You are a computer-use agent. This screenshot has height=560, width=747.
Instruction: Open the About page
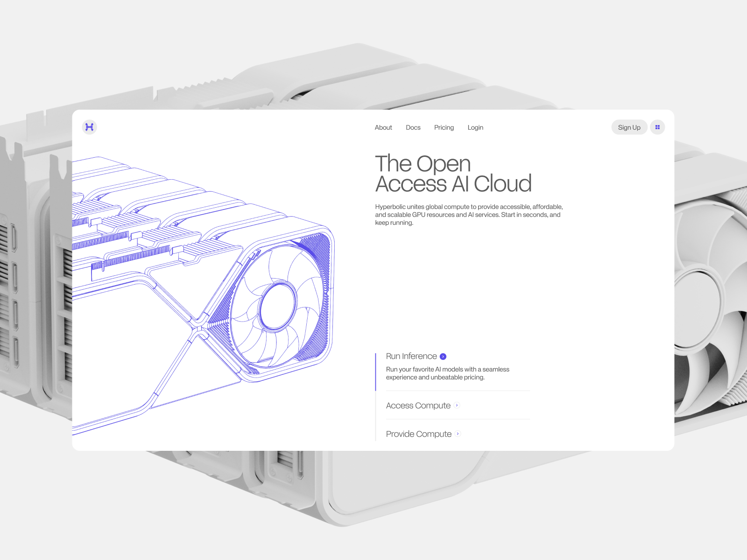point(383,127)
